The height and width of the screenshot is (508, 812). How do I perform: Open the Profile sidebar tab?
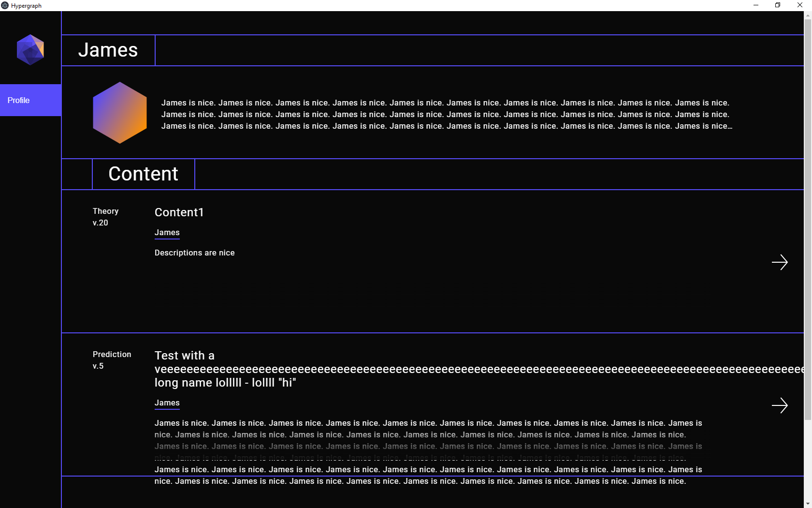[30, 100]
